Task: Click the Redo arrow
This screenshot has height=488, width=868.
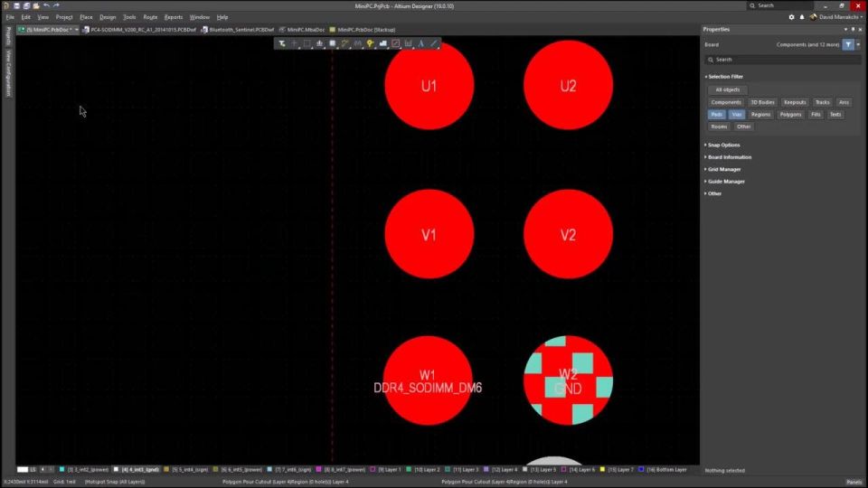Action: pyautogui.click(x=56, y=5)
